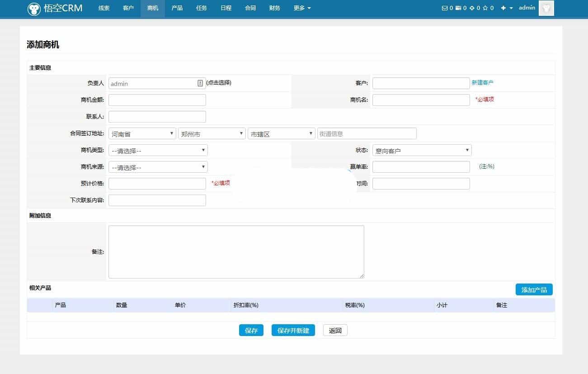Open the 状态 dropdown showing 意向客户

pyautogui.click(x=422, y=151)
